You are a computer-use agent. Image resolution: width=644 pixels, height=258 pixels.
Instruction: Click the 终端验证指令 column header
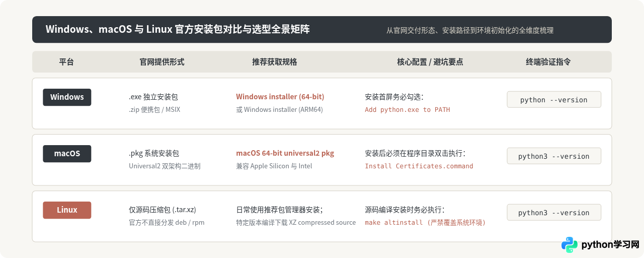(548, 62)
